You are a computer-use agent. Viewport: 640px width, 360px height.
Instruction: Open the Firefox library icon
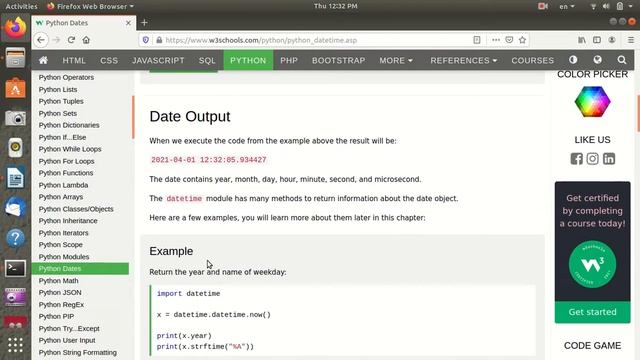pyautogui.click(x=582, y=40)
